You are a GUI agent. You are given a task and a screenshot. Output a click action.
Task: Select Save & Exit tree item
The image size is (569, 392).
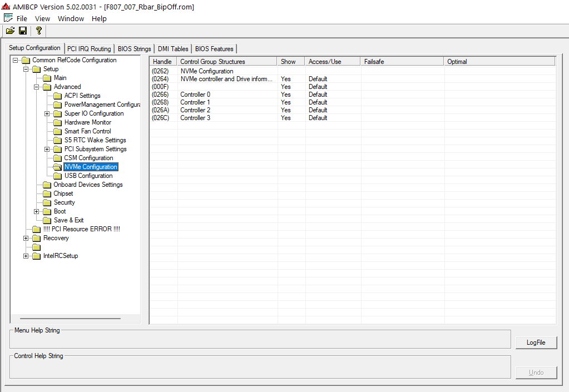(x=68, y=220)
